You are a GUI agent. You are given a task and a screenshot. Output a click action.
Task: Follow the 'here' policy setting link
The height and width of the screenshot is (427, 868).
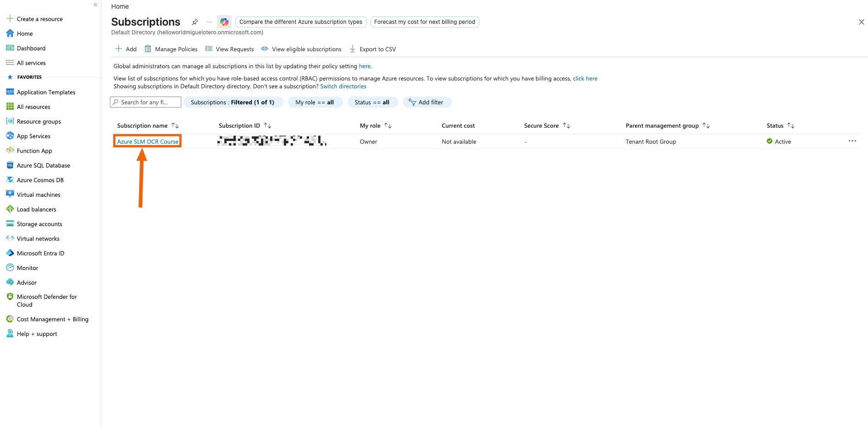pyautogui.click(x=364, y=66)
